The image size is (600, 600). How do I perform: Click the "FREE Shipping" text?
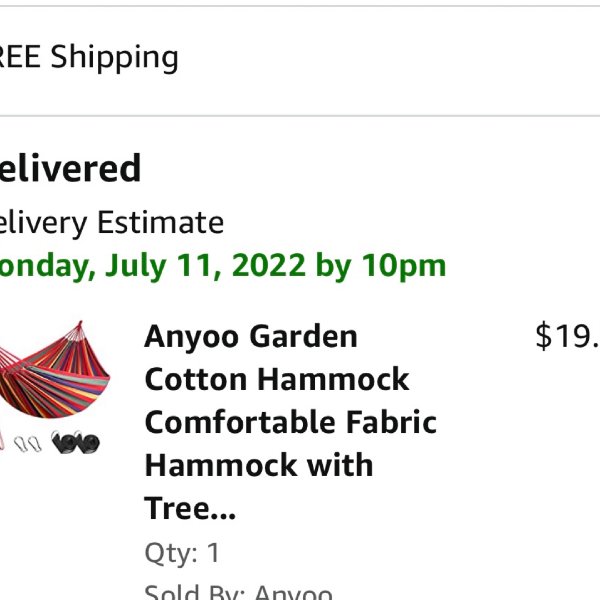click(x=89, y=57)
